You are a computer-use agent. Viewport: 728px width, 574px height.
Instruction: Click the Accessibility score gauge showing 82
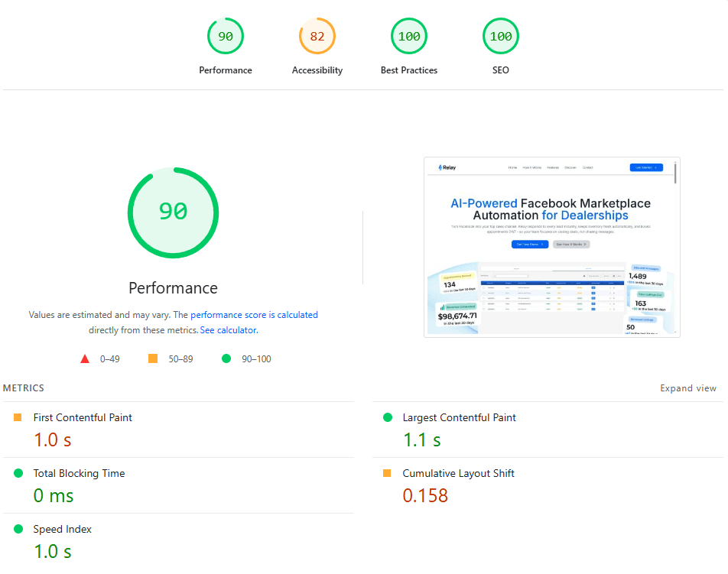pos(317,36)
